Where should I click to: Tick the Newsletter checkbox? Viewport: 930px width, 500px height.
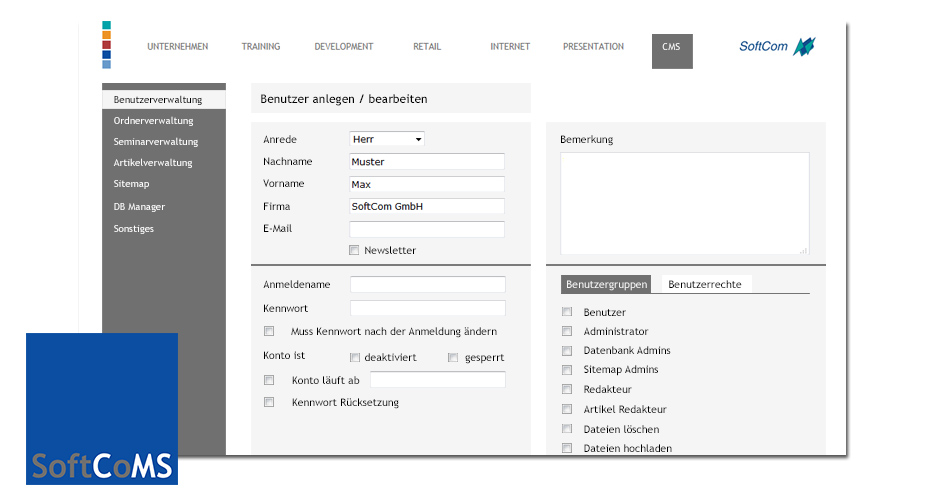tap(354, 250)
